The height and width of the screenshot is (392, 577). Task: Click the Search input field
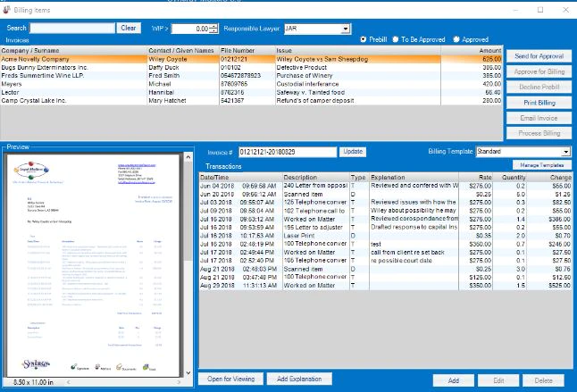72,28
